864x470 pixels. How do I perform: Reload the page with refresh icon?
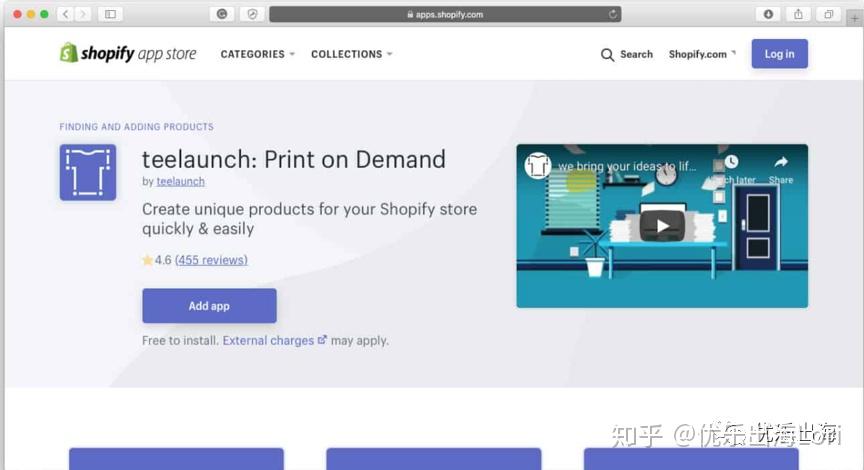612,14
